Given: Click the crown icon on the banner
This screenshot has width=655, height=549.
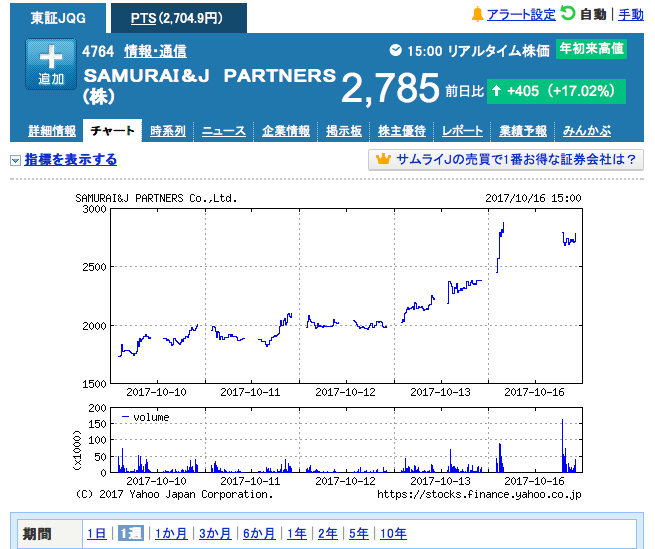Looking at the screenshot, I should tap(383, 159).
